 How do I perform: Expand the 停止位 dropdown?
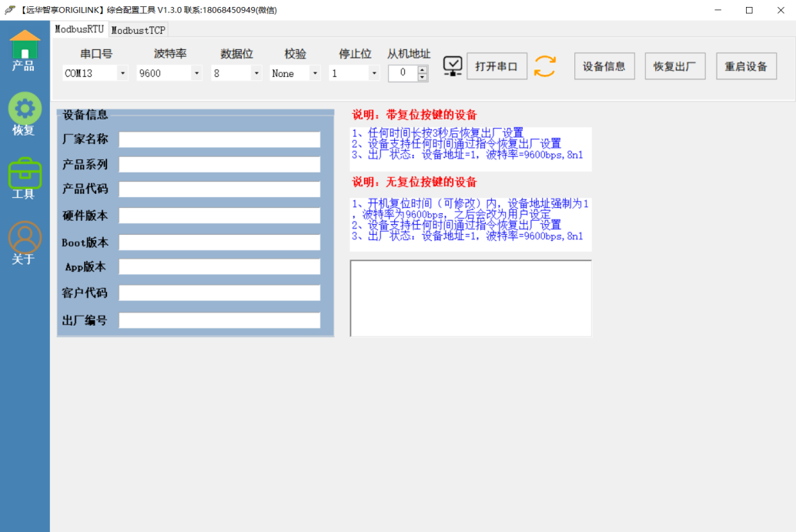373,73
